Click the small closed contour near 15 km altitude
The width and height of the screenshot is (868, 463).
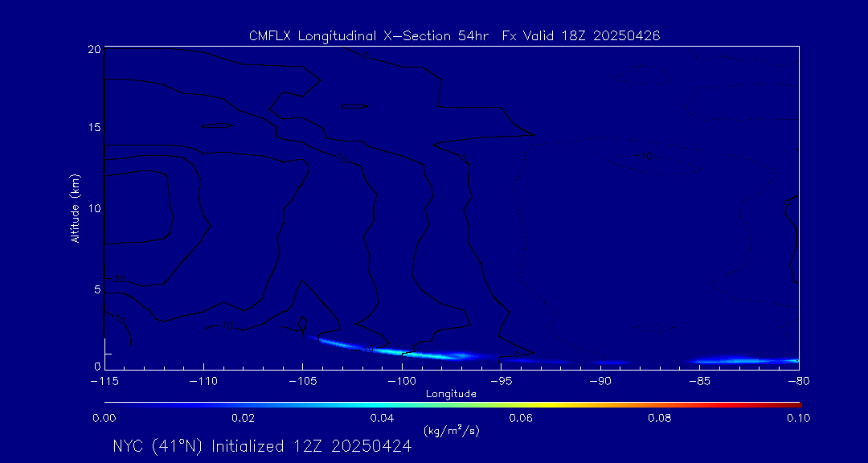(x=216, y=125)
